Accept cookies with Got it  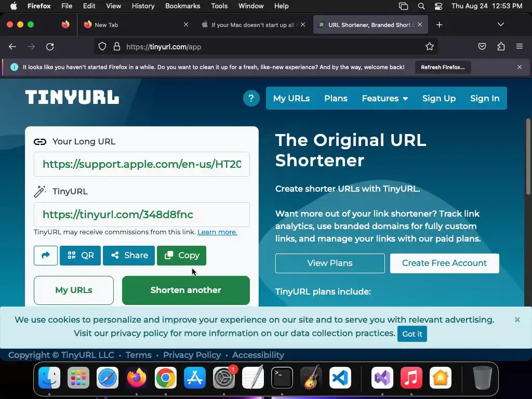[412, 334]
